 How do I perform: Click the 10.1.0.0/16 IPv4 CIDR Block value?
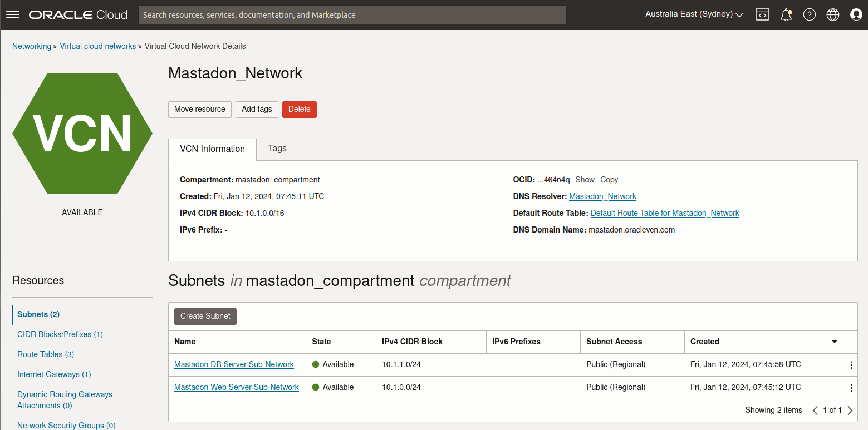[x=265, y=213]
